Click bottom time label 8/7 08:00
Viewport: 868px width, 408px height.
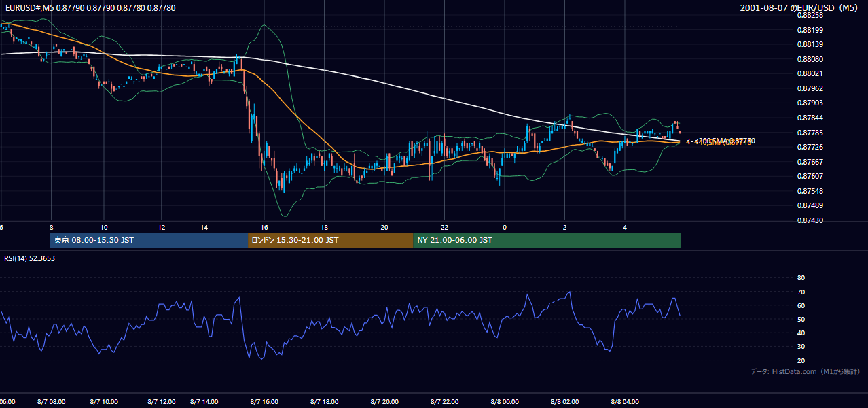[x=51, y=402]
